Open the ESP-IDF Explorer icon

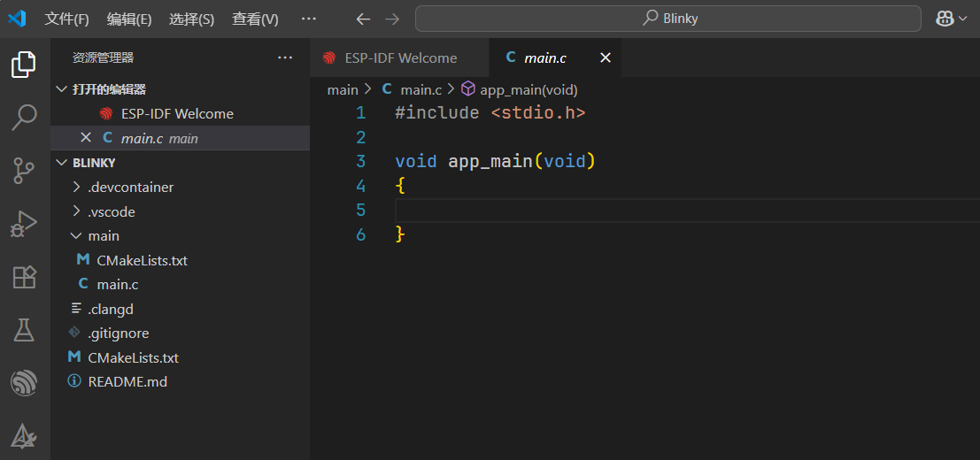[24, 383]
